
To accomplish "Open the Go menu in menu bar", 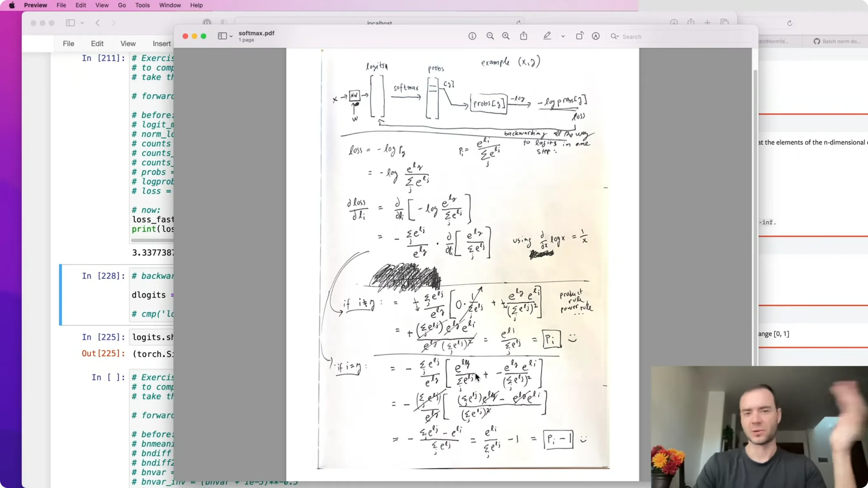I will 122,5.
